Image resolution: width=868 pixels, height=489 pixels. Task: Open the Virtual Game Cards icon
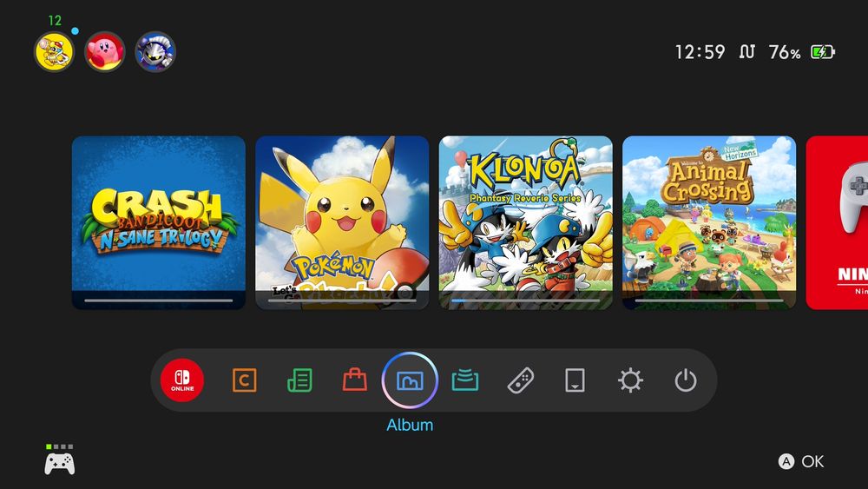[575, 380]
